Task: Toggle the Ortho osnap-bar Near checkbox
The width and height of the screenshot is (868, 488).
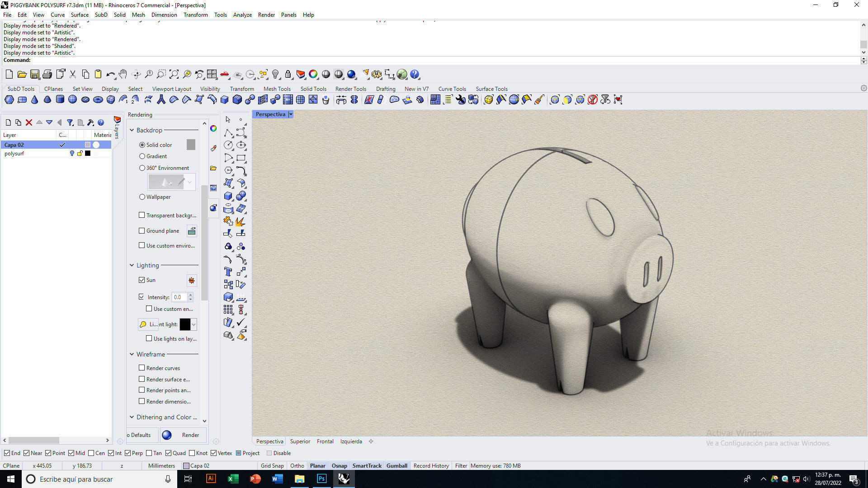Action: click(27, 453)
